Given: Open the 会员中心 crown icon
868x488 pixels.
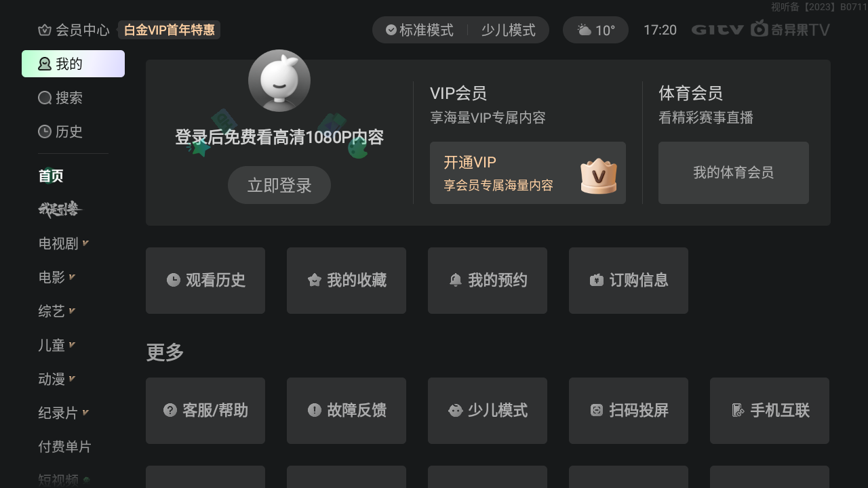Looking at the screenshot, I should click(45, 30).
